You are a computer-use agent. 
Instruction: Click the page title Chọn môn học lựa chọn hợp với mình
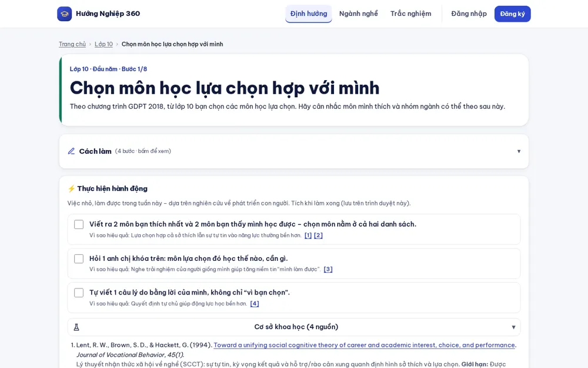tap(224, 88)
